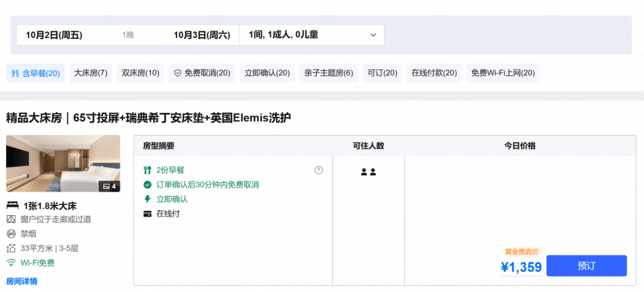Screen dimensions: 644x292
Task: Click the 禁烟 text
Action: [x=29, y=234]
